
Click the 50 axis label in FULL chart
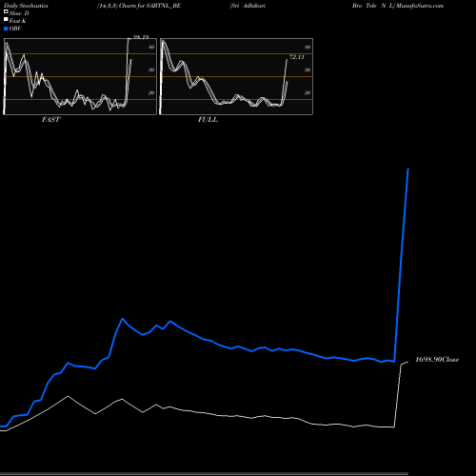tap(307, 69)
